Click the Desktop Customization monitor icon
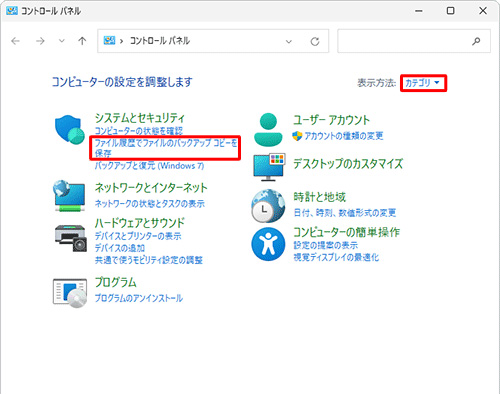 269,167
